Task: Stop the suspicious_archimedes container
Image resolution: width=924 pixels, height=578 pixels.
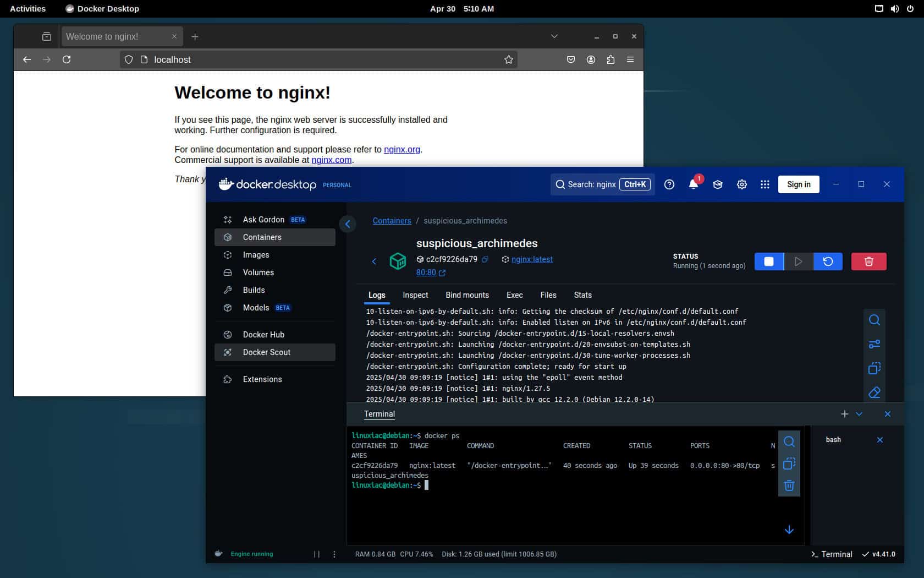Action: click(x=768, y=261)
